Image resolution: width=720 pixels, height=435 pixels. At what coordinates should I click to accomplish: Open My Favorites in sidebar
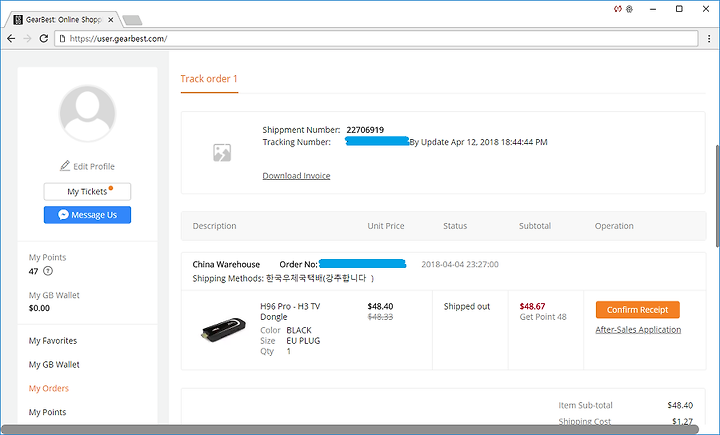[53, 341]
